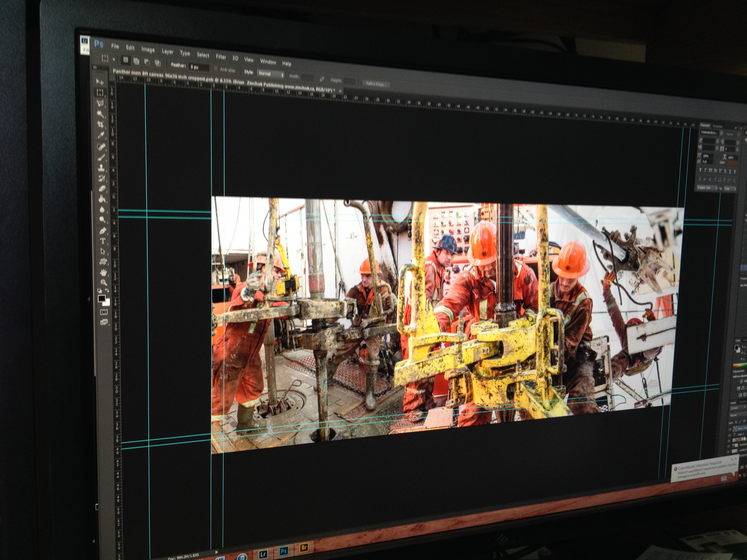The width and height of the screenshot is (747, 560).
Task: Select the Horizontal Type tool
Action: click(103, 241)
